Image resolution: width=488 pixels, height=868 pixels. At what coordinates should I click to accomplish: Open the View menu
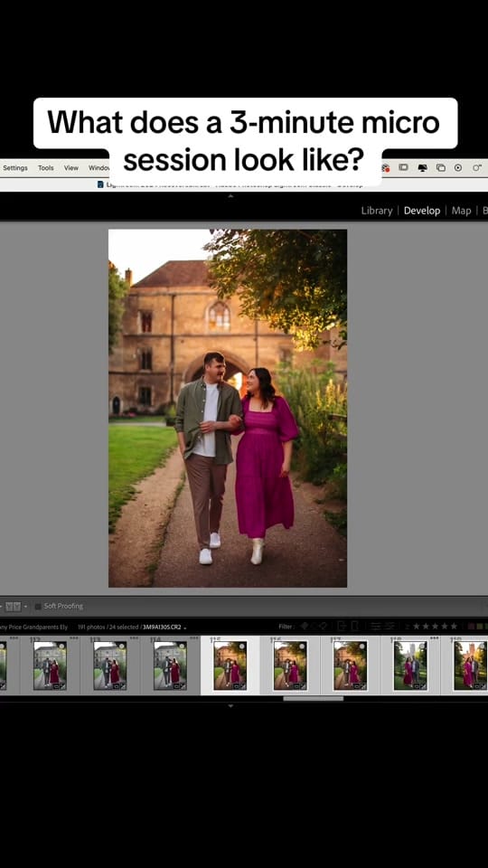point(70,168)
